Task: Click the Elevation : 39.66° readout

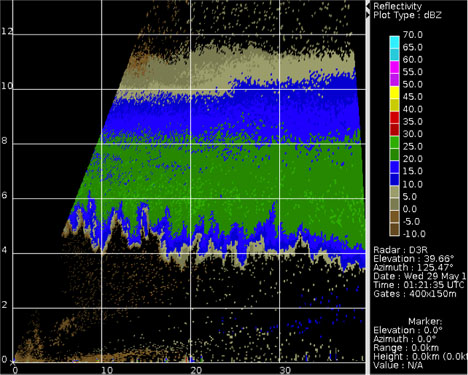Action: pos(414,259)
